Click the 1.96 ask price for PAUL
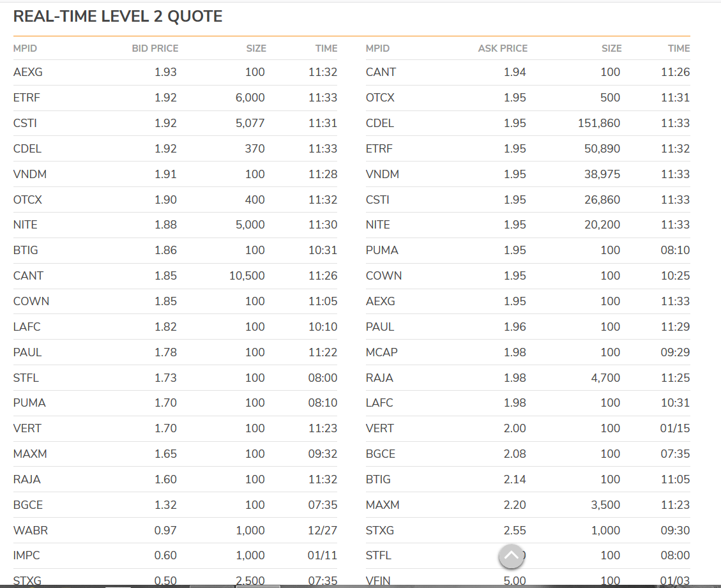Viewport: 721px width, 588px height. click(x=515, y=327)
